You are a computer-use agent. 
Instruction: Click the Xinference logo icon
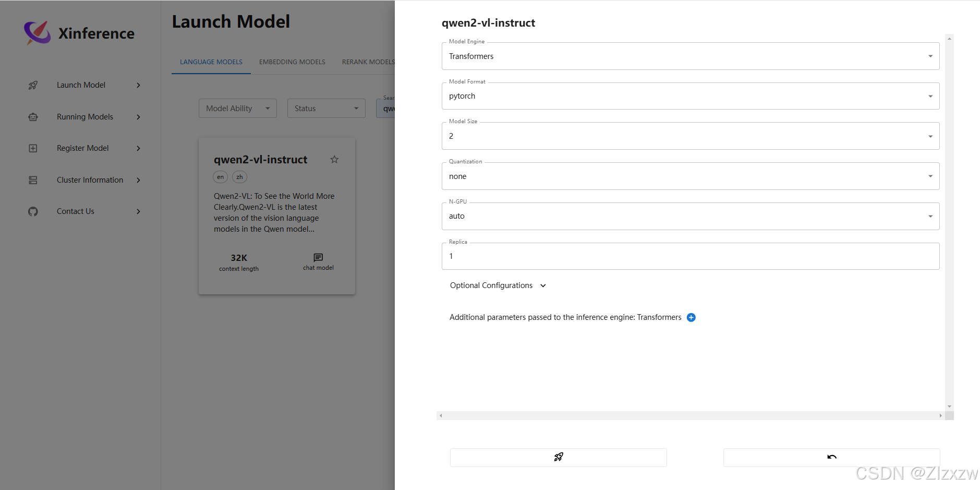click(38, 33)
